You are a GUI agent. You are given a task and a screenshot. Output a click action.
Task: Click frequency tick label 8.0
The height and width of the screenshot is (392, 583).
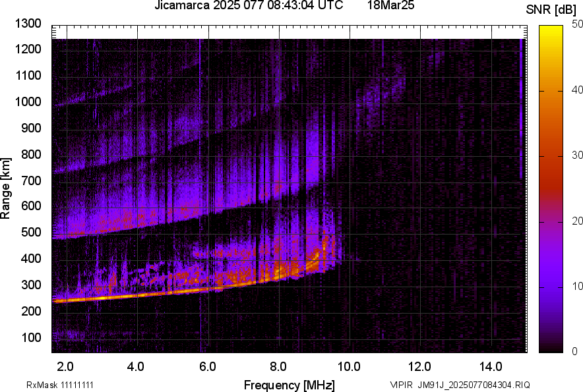278,367
